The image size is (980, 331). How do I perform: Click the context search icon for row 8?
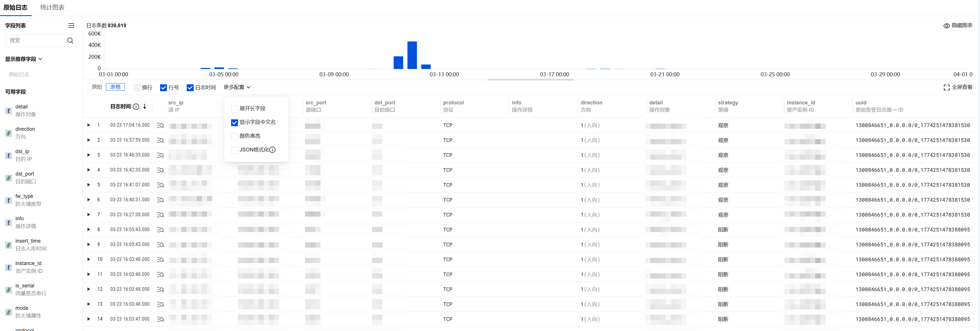coord(161,230)
